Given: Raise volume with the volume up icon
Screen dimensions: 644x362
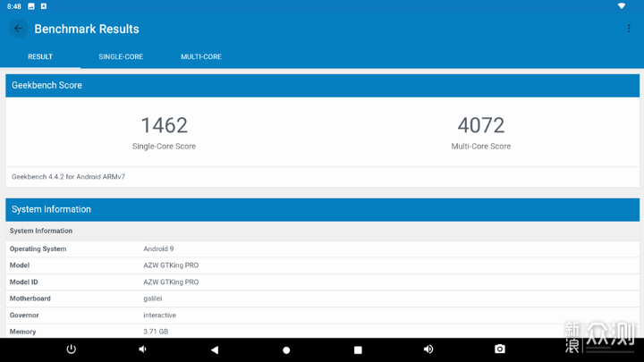Looking at the screenshot, I should (428, 349).
